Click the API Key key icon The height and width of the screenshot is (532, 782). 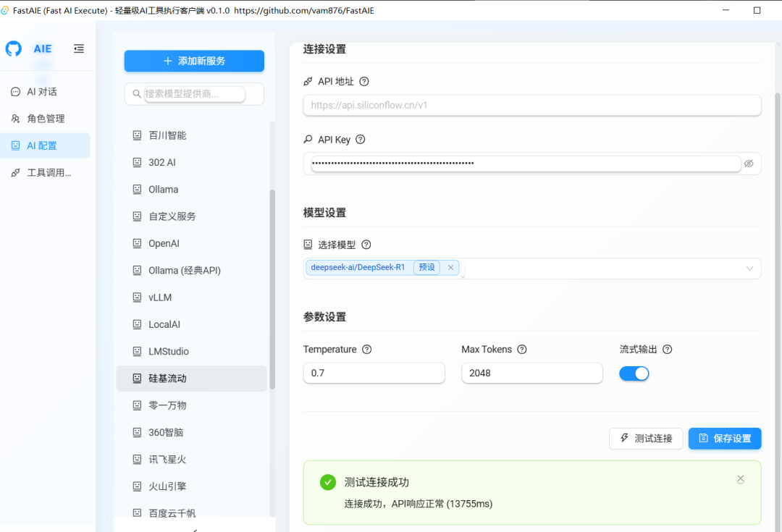click(308, 140)
